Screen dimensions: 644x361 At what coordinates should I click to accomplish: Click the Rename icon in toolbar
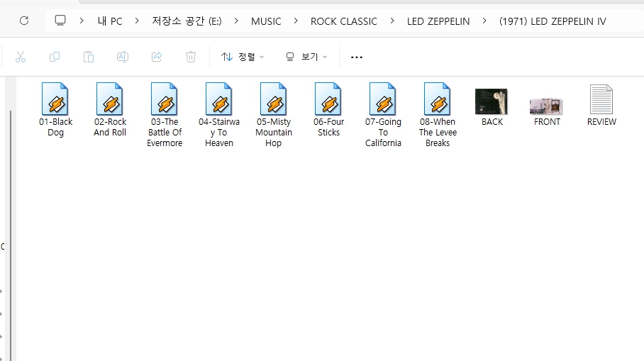tap(123, 57)
